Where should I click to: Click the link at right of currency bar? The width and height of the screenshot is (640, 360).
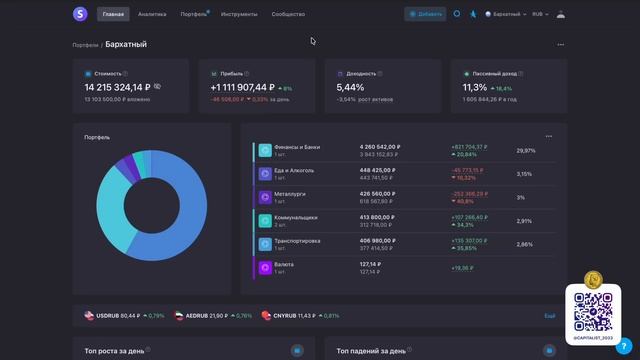[549, 316]
